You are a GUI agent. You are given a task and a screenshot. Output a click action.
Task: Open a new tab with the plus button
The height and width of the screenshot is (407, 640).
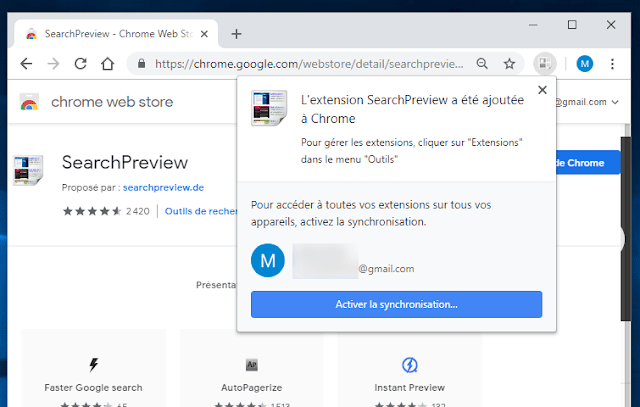coord(236,34)
